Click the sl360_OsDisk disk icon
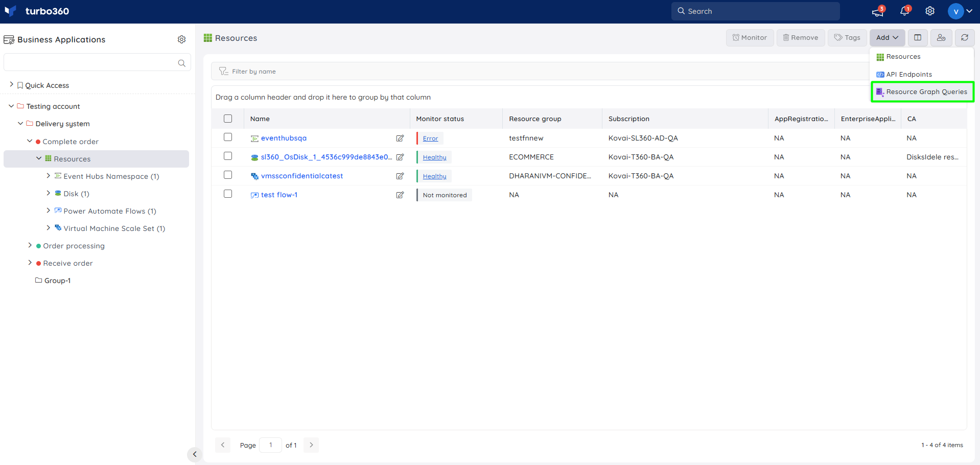This screenshot has width=980, height=465. (x=254, y=157)
